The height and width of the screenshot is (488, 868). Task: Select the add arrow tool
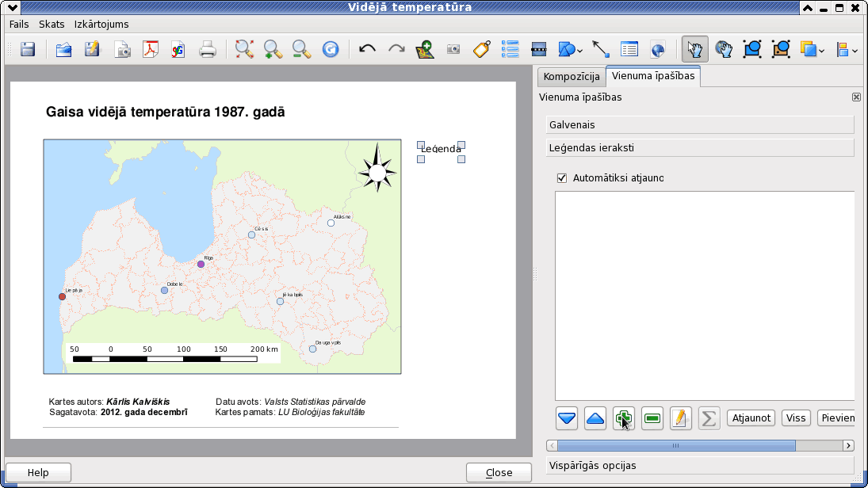(601, 49)
